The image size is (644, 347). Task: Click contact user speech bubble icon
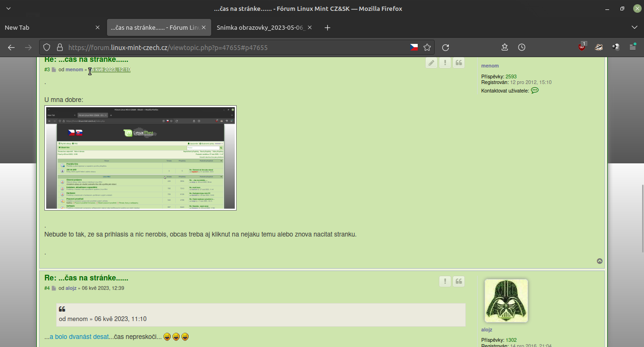535,91
